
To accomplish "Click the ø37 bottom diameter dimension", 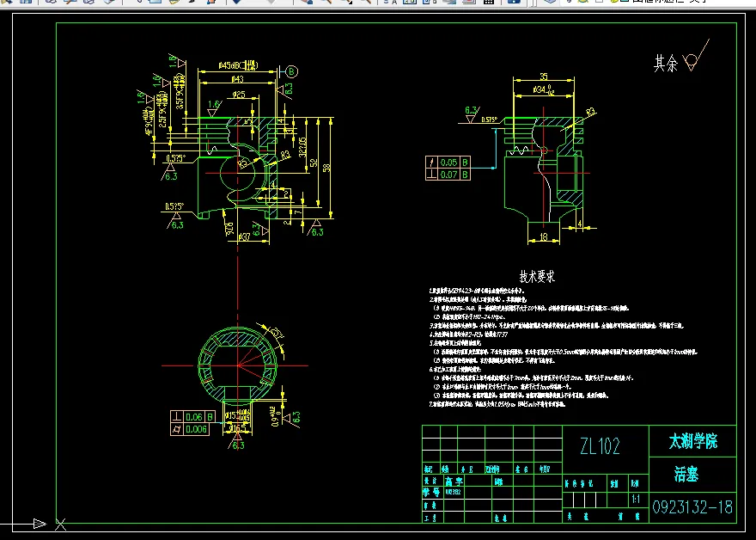I will click(245, 237).
